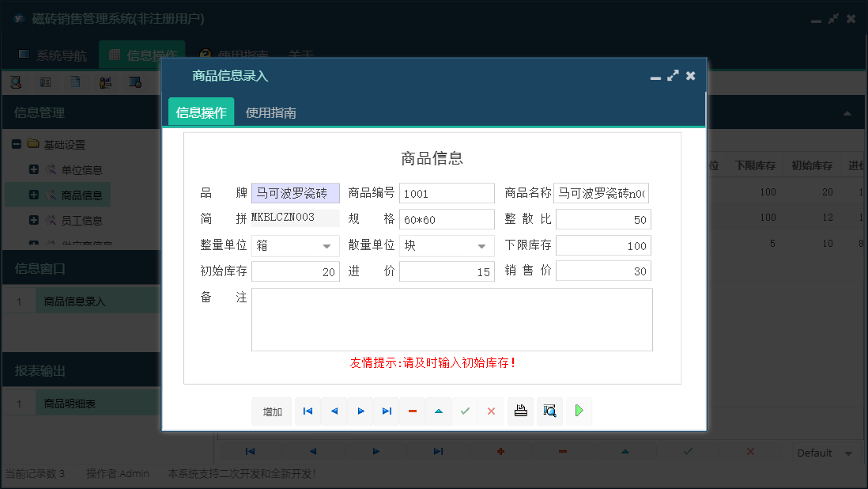
Task: Click the blue document icon on main toolbar
Action: [74, 81]
